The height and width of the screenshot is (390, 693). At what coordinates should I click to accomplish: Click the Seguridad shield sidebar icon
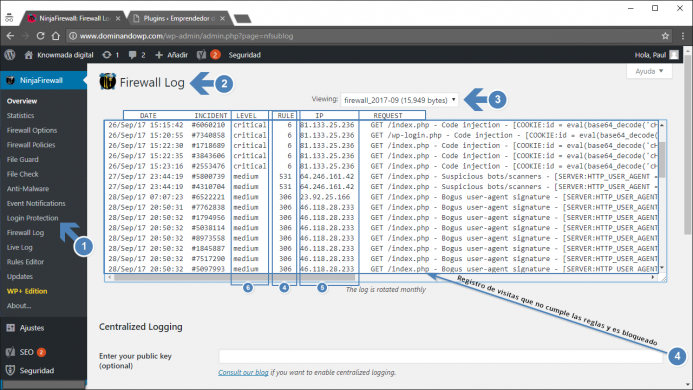pyautogui.click(x=11, y=371)
